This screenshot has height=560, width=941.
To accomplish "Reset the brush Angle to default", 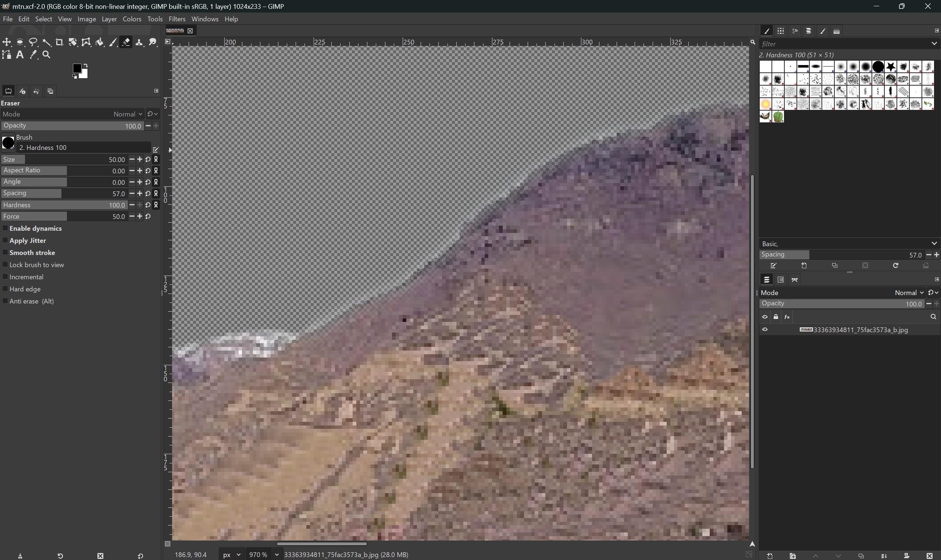I will (148, 182).
